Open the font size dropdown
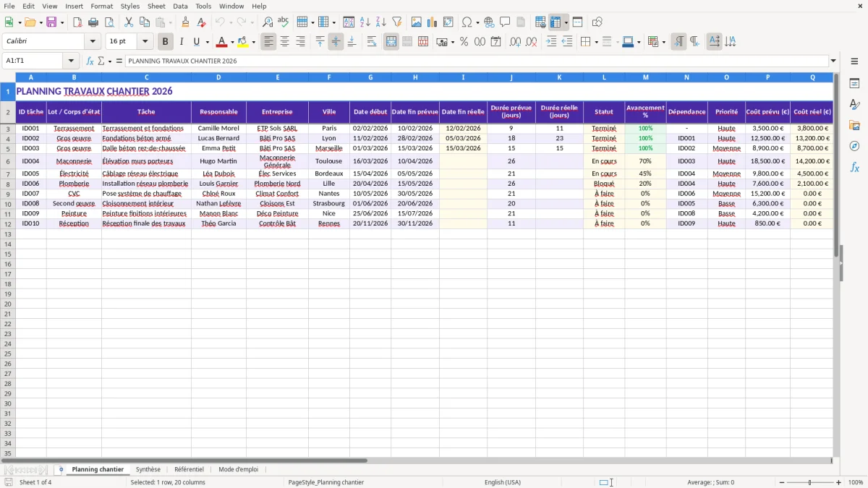 [x=145, y=42]
